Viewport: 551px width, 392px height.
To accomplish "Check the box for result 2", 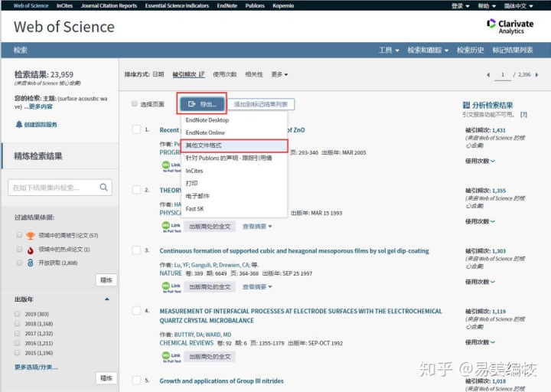I will pos(136,190).
